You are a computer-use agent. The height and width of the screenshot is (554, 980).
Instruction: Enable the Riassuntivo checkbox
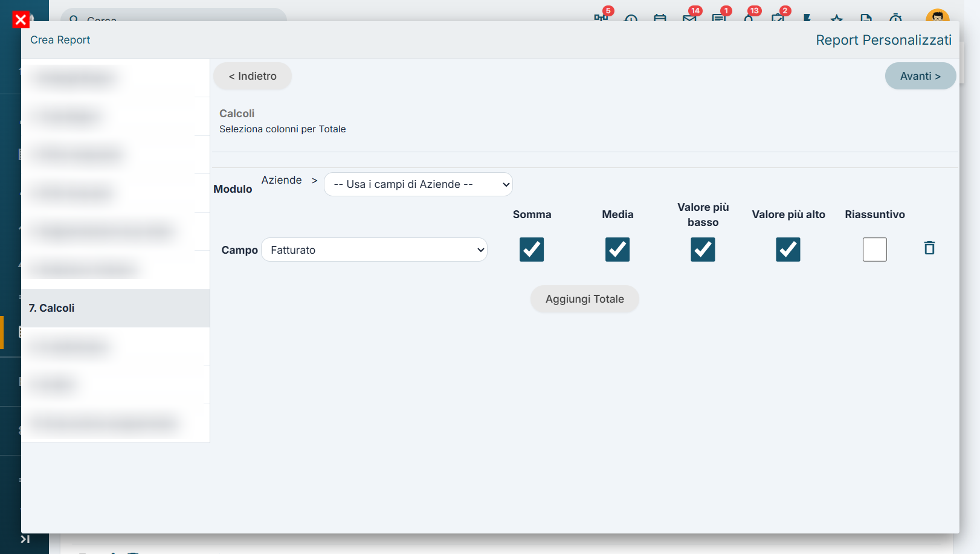click(875, 250)
